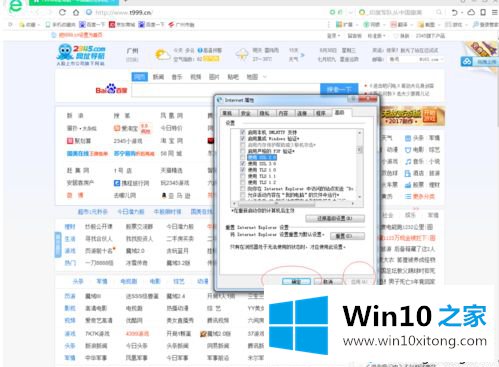Image resolution: width=499 pixels, height=367 pixels.
Task: Click the Internet Properties dialog title icon
Action: [220, 100]
